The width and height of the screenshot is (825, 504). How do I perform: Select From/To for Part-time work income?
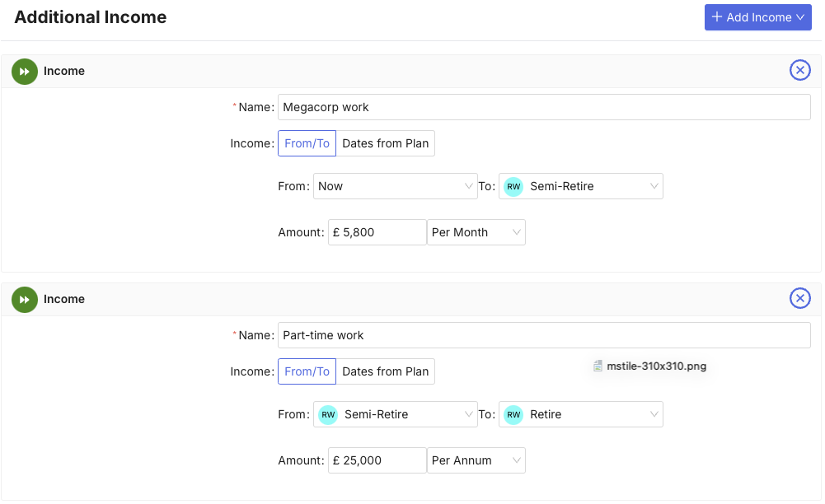pyautogui.click(x=307, y=371)
